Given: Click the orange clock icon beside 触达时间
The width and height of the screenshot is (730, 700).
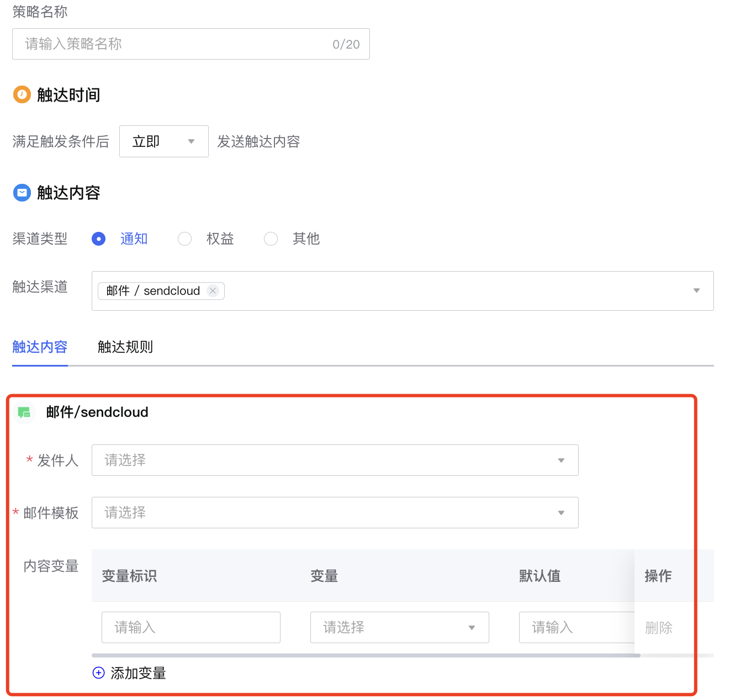Looking at the screenshot, I should (22, 94).
